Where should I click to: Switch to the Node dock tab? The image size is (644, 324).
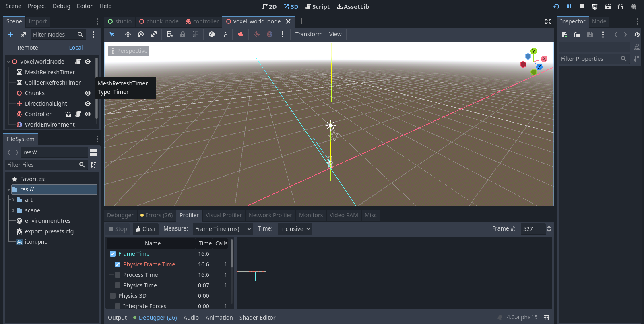pos(599,21)
